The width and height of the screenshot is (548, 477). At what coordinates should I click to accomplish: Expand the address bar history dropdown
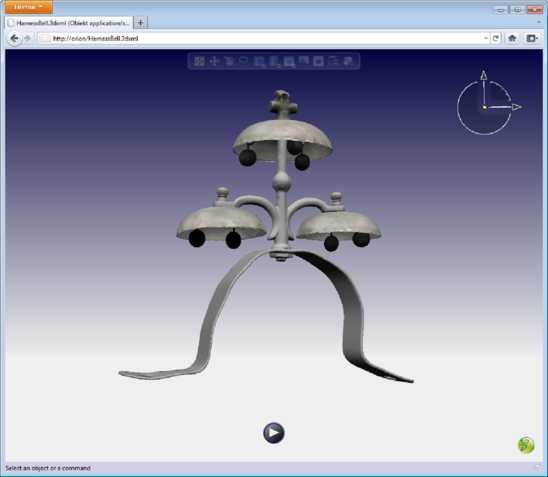486,38
